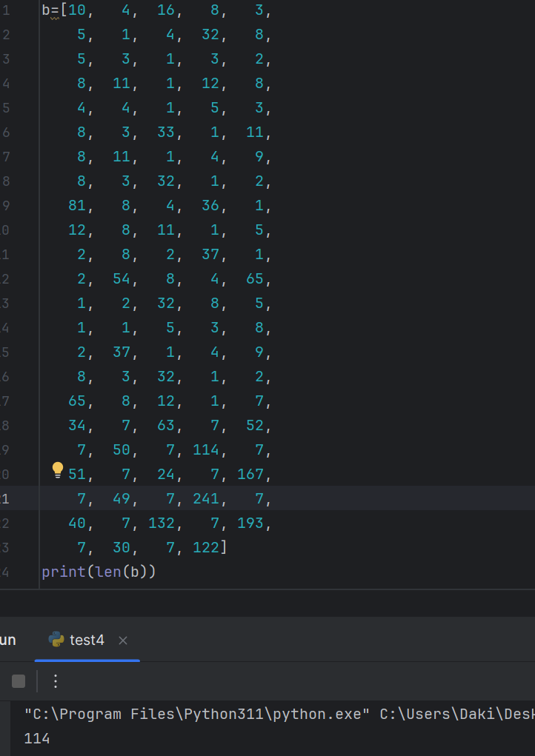Image resolution: width=535 pixels, height=756 pixels.
Task: Click the value 193 in the list
Action: click(250, 523)
